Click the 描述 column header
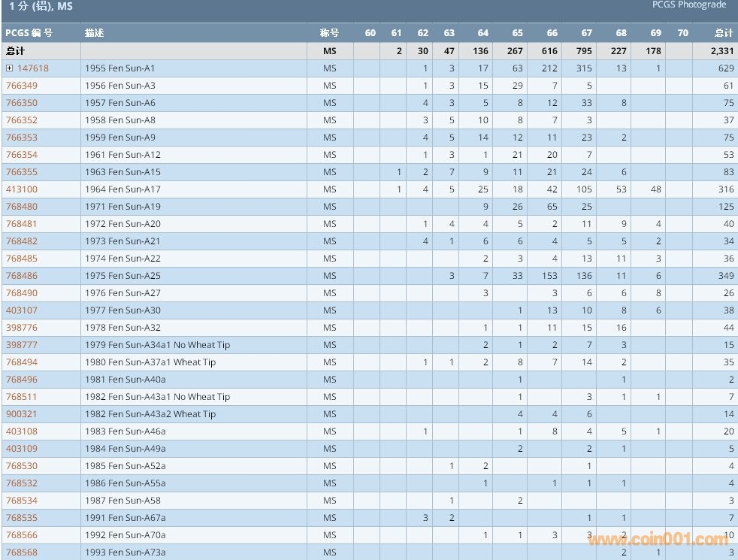The image size is (738, 560). [95, 33]
